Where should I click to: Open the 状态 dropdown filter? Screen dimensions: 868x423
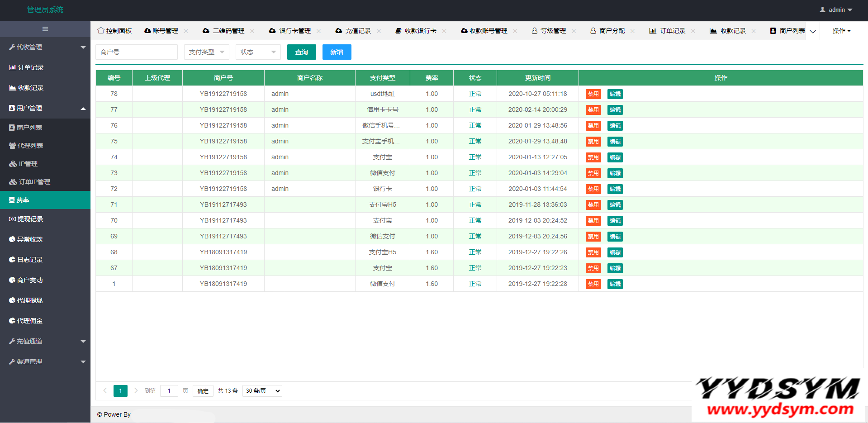pyautogui.click(x=258, y=52)
